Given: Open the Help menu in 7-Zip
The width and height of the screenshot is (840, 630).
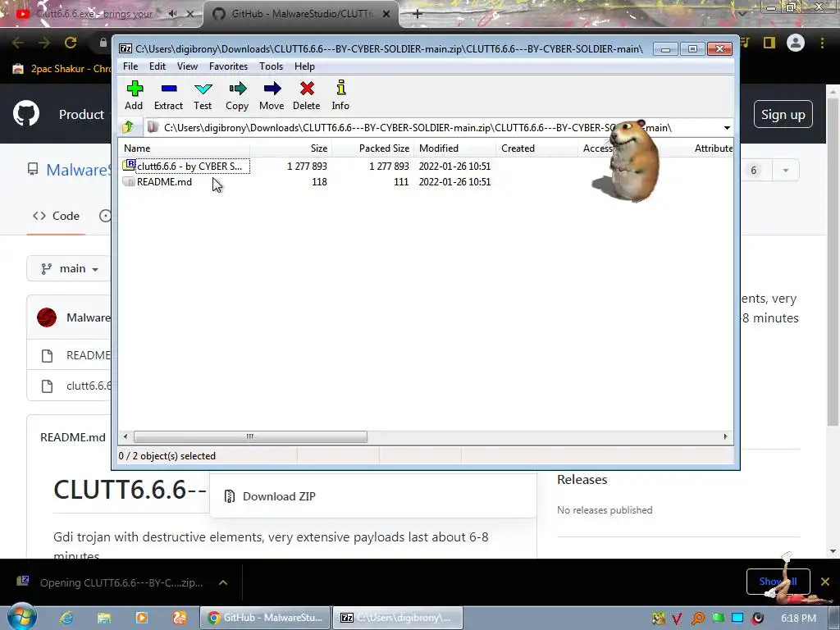Looking at the screenshot, I should (x=304, y=66).
